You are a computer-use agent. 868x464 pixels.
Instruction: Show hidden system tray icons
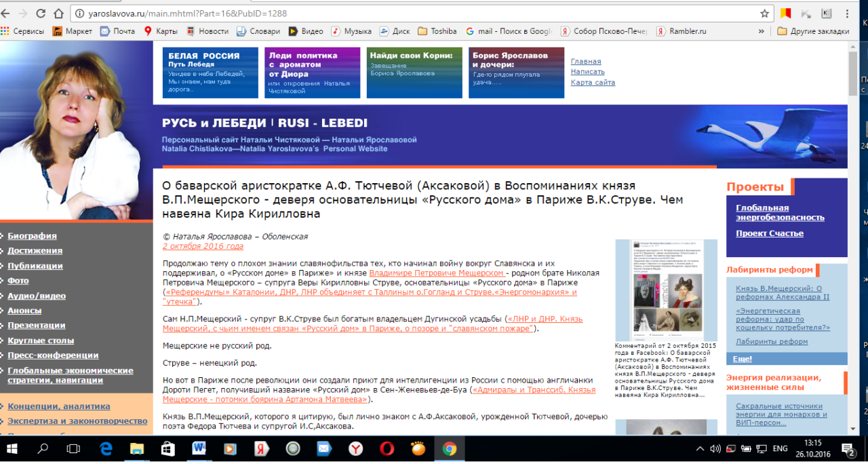[x=701, y=448]
